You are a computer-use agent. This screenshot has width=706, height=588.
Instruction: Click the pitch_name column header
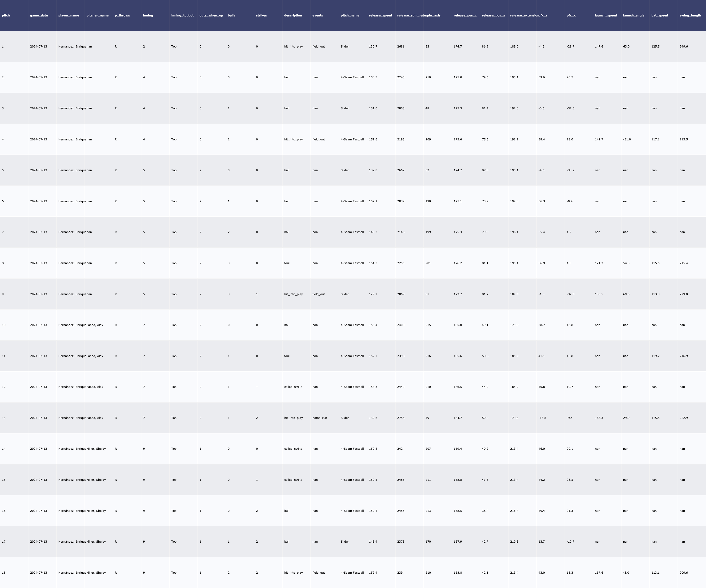(350, 16)
